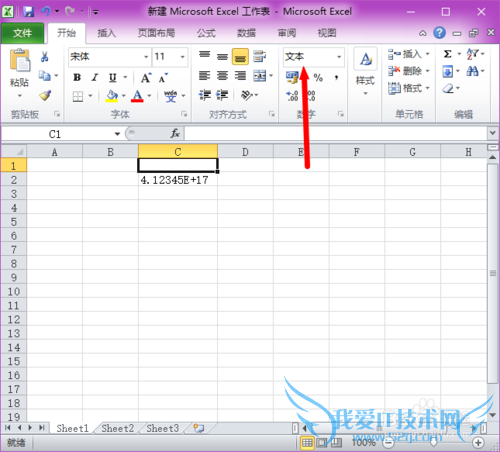Click the Paste clipboard icon

20,60
